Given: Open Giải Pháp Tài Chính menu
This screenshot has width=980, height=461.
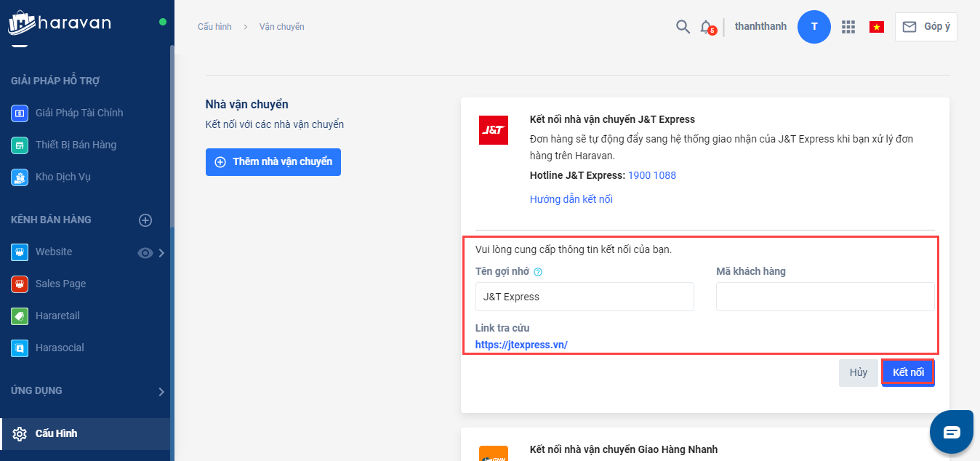Looking at the screenshot, I should pos(79,113).
